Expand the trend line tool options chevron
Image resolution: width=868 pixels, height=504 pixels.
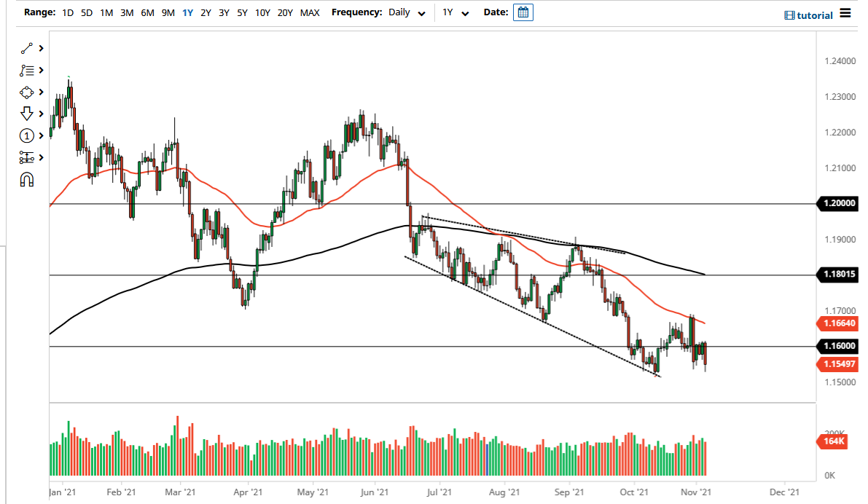coord(41,48)
